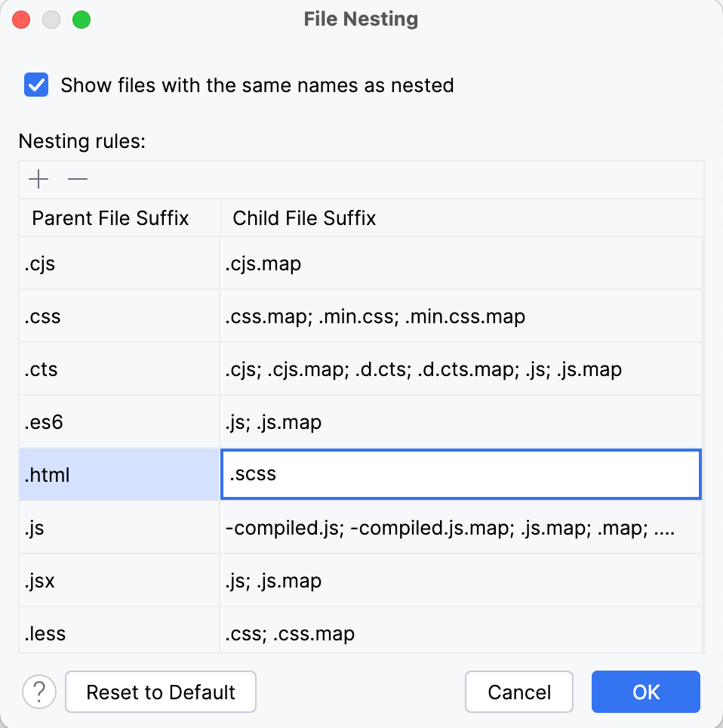
Task: Open the help question mark icon
Action: 39,691
